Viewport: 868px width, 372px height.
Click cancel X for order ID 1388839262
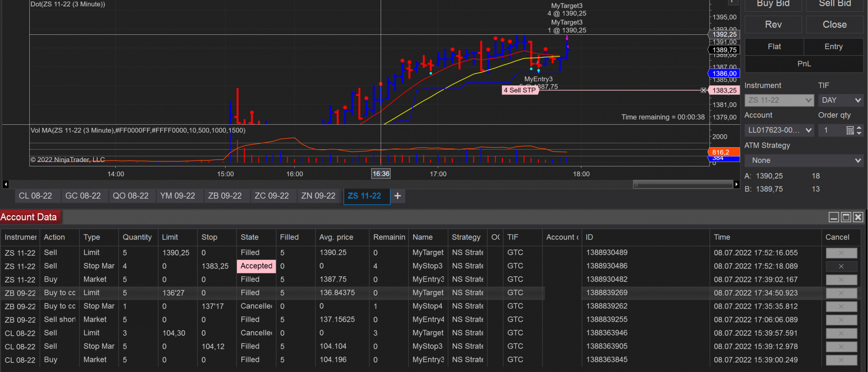tap(841, 306)
